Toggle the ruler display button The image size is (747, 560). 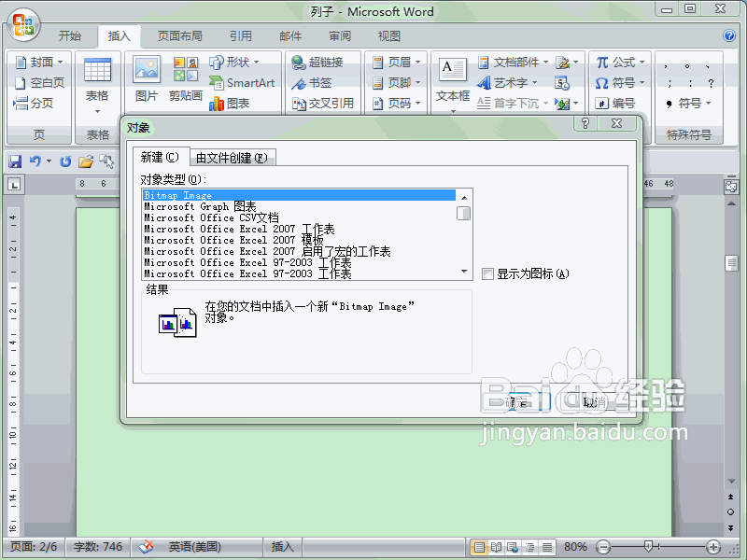(731, 186)
